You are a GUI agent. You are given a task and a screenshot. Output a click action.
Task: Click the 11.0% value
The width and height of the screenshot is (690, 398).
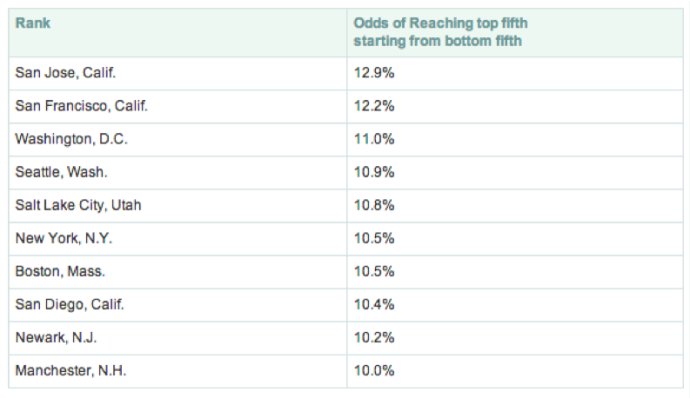click(374, 139)
